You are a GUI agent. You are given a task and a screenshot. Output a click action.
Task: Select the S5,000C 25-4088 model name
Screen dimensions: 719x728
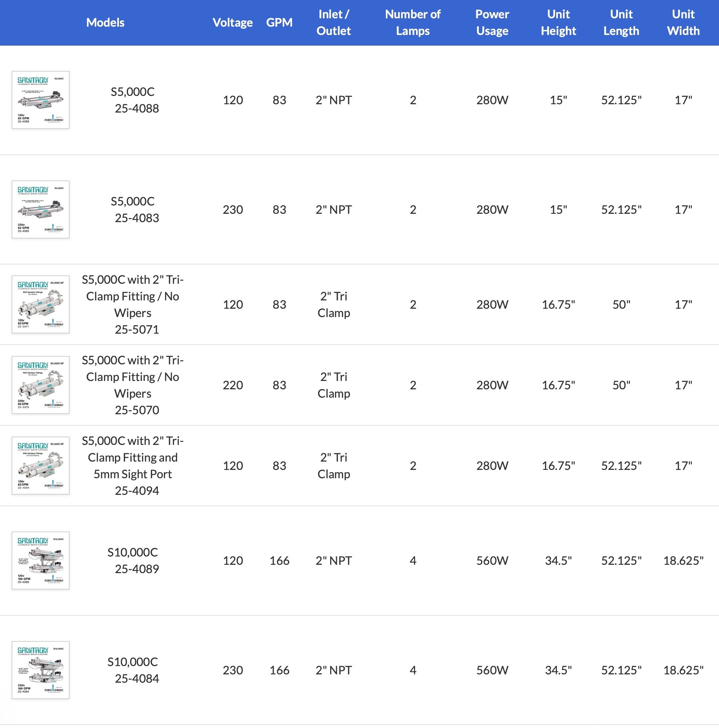(x=132, y=100)
